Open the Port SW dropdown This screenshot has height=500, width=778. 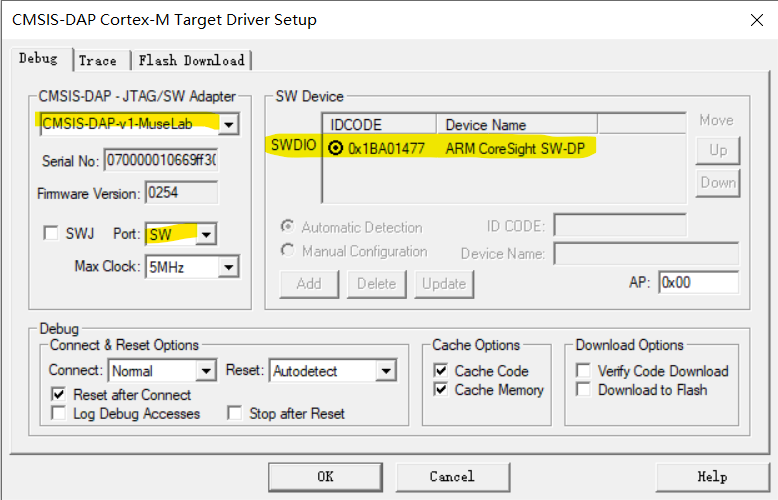(x=206, y=234)
